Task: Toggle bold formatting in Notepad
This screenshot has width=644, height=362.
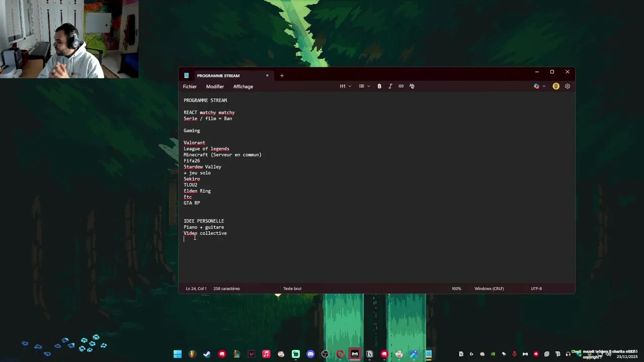Action: (x=379, y=86)
